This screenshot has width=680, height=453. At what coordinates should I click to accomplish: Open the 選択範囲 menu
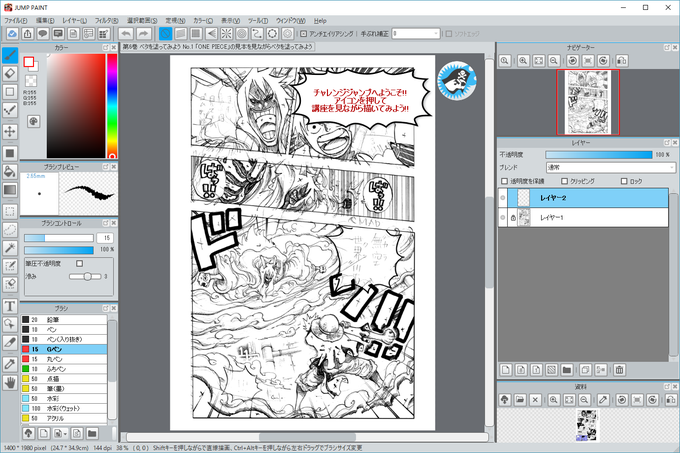point(142,20)
